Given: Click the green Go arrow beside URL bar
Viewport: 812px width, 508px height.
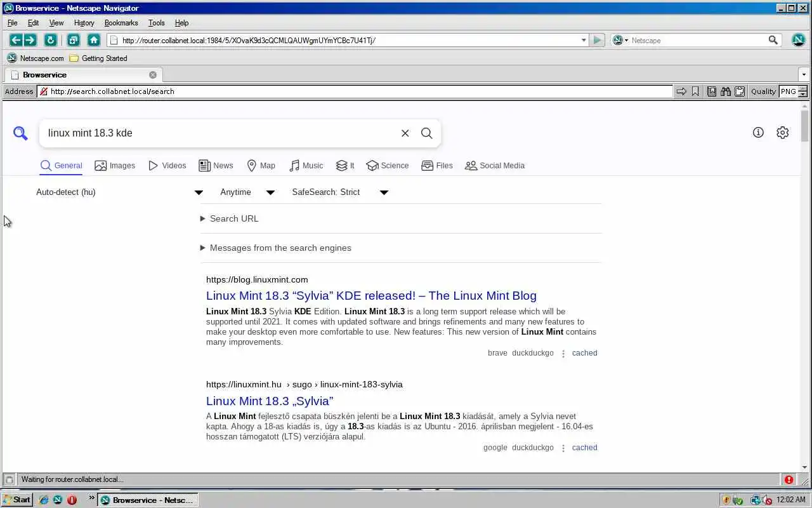Looking at the screenshot, I should click(597, 40).
